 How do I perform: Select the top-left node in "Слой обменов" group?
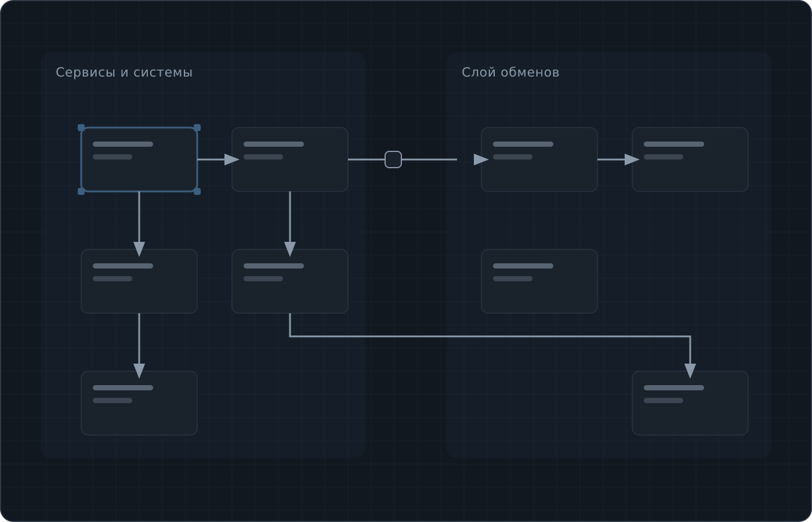(539, 159)
